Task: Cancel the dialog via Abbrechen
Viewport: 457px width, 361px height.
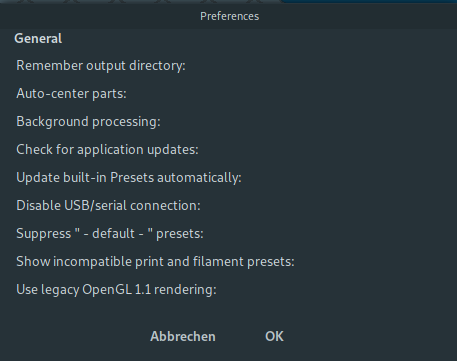Action: tap(183, 336)
